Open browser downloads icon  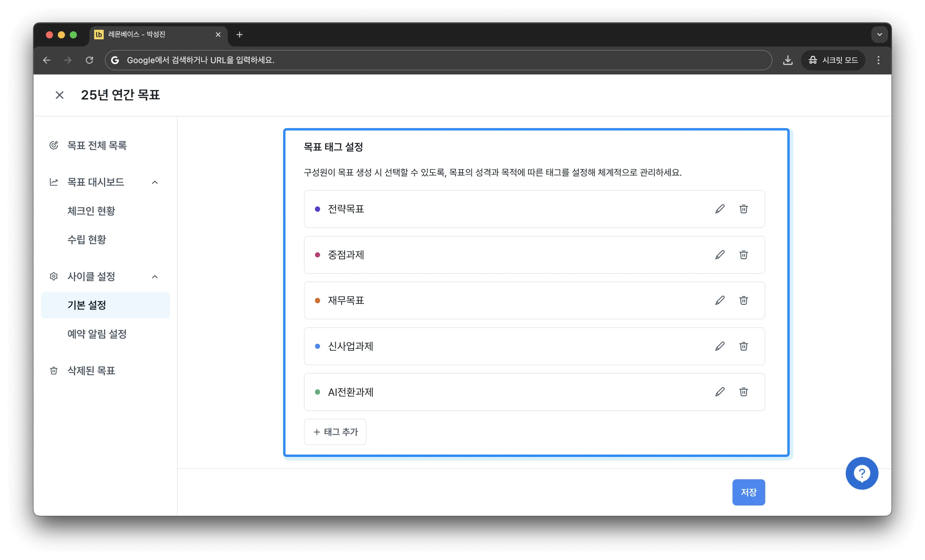click(788, 60)
